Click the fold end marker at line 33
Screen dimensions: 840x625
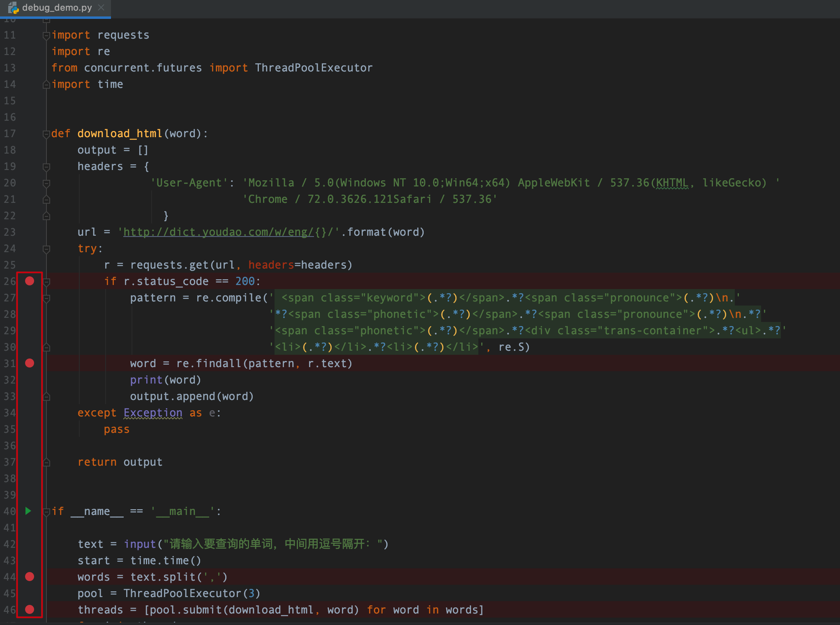[46, 397]
